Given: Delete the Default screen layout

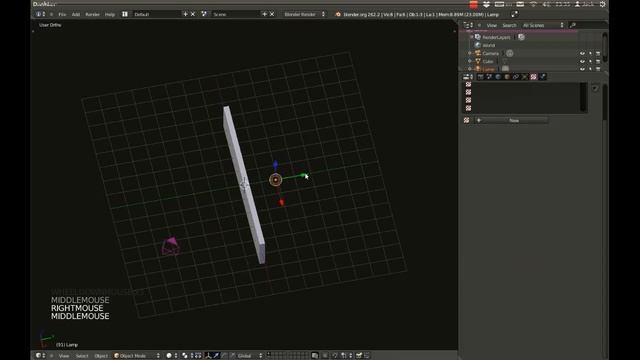Looking at the screenshot, I should click(x=193, y=14).
